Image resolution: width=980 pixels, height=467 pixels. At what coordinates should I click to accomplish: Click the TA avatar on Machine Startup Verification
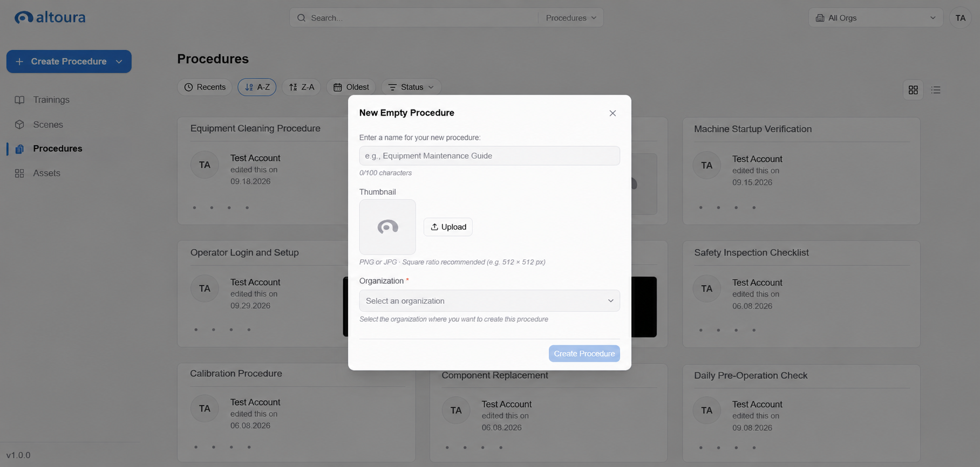[x=707, y=166]
